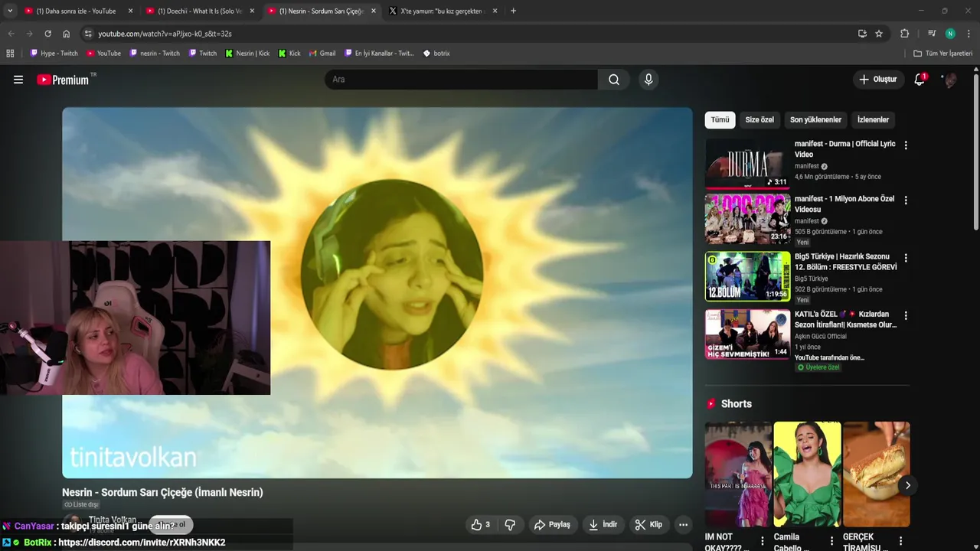Close the Doechii - What It Is tab
Viewport: 980px width, 551px height.
point(252,11)
